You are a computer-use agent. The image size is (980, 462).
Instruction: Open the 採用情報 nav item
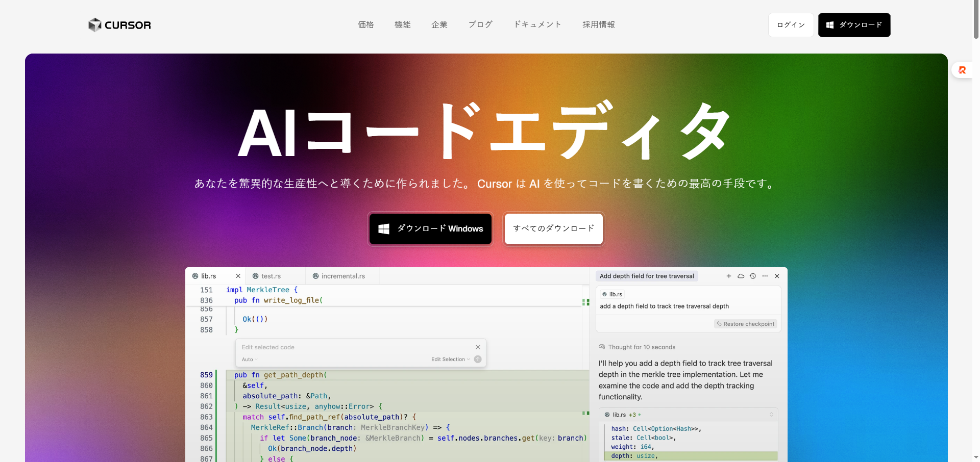coord(599,24)
